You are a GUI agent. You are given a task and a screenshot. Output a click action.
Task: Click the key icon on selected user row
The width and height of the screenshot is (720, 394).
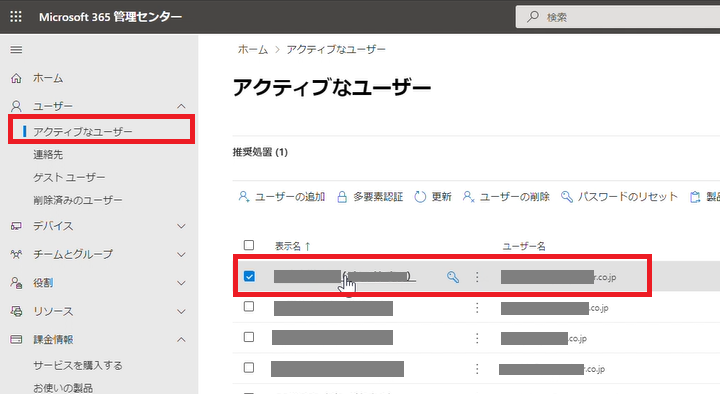pyautogui.click(x=453, y=277)
